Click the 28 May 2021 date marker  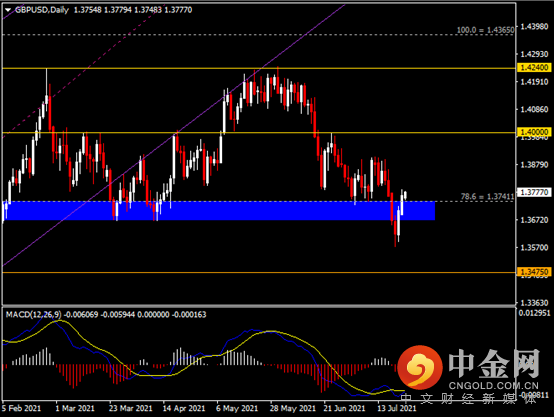tap(293, 408)
